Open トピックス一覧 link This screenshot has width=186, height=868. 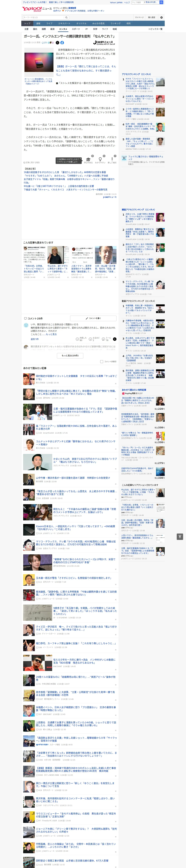point(155,29)
